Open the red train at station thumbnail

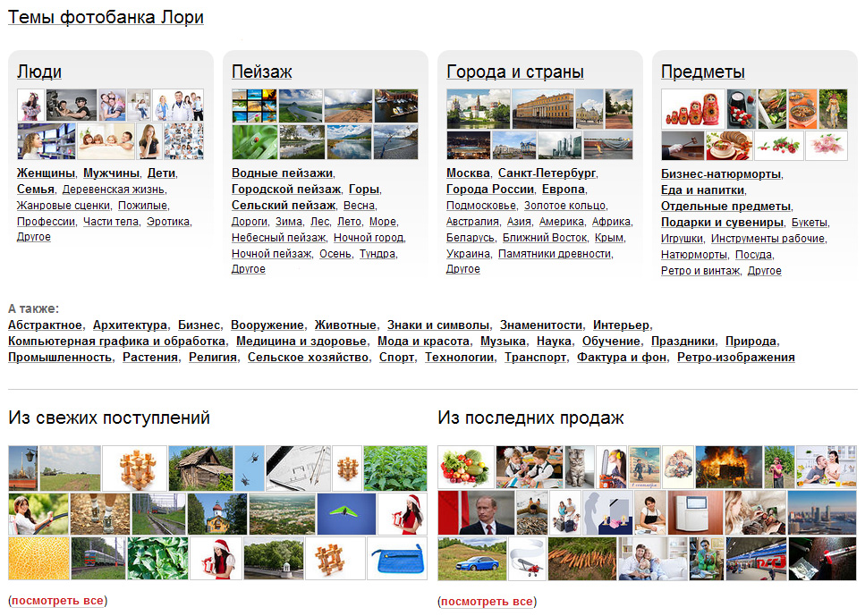click(756, 559)
